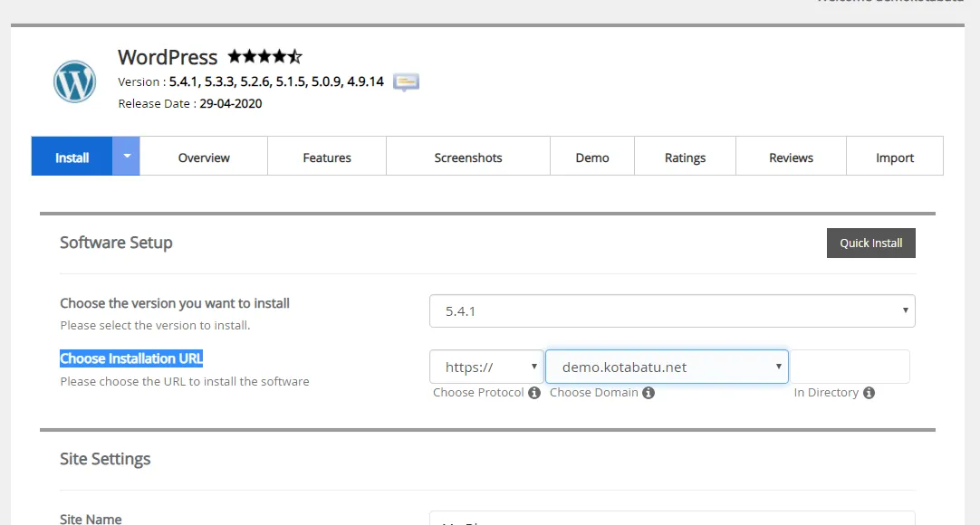
Task: Switch to the Features tab
Action: (x=327, y=156)
